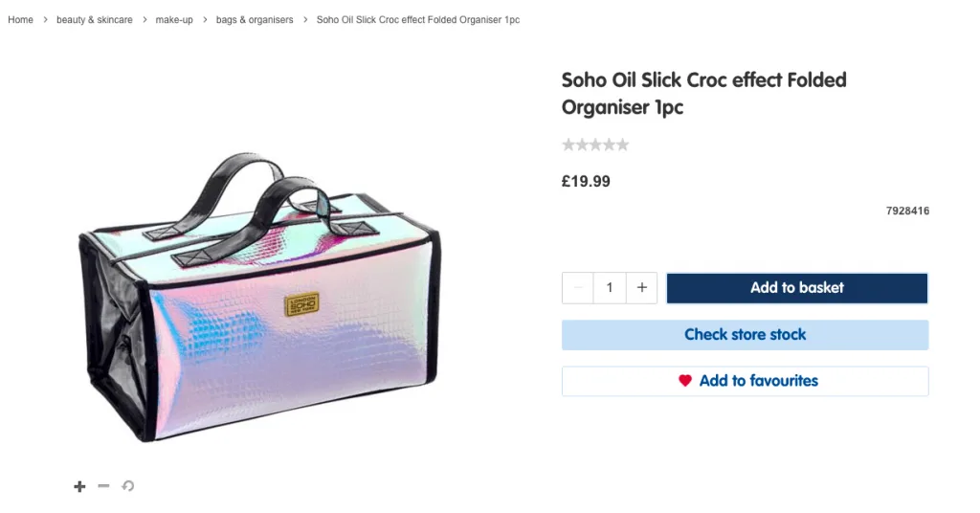Click the Soho organiser product name breadcrumb
980x513 pixels.
[417, 20]
